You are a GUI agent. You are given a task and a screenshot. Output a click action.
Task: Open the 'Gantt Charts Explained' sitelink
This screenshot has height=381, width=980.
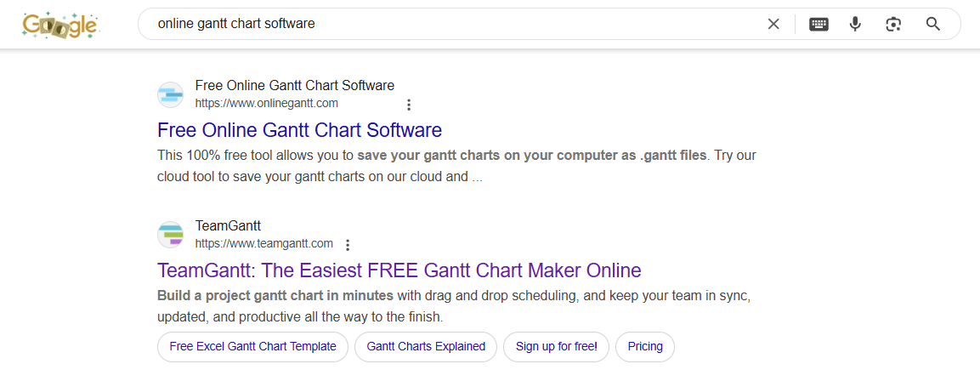pos(426,347)
